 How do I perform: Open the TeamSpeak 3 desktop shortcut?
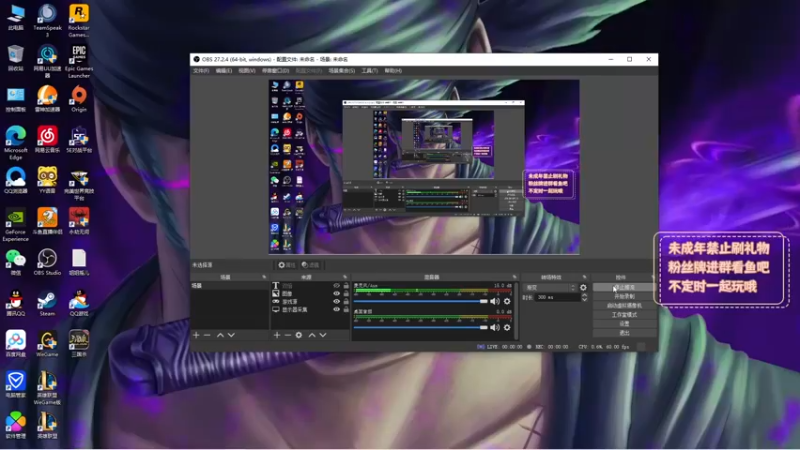tap(47, 20)
